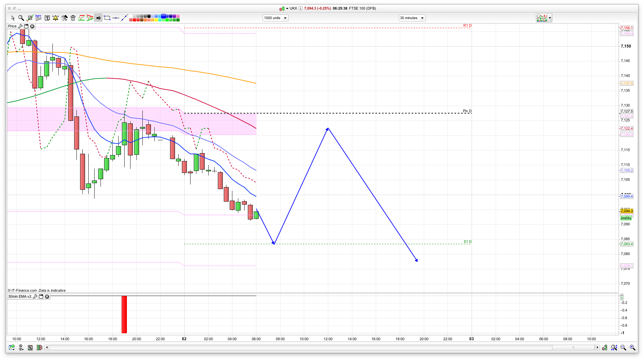644x360 pixels.
Task: Open the order book ladder icon
Action: click(39, 347)
